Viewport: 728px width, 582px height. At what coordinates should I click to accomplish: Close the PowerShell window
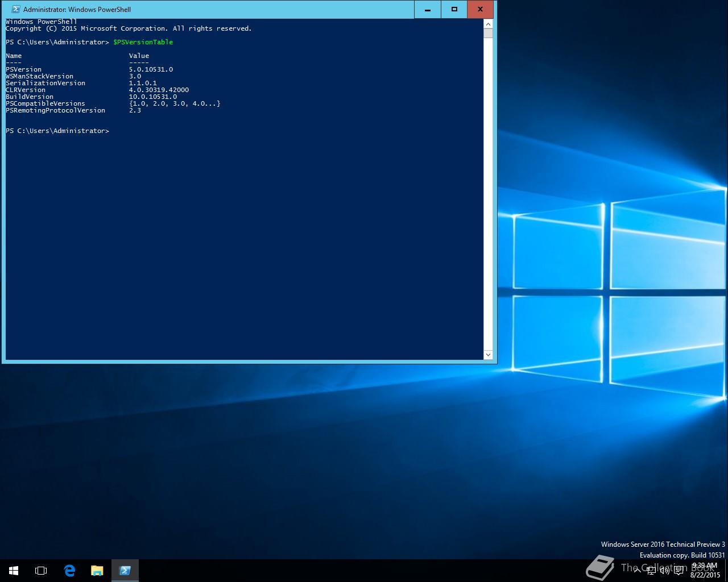(480, 9)
